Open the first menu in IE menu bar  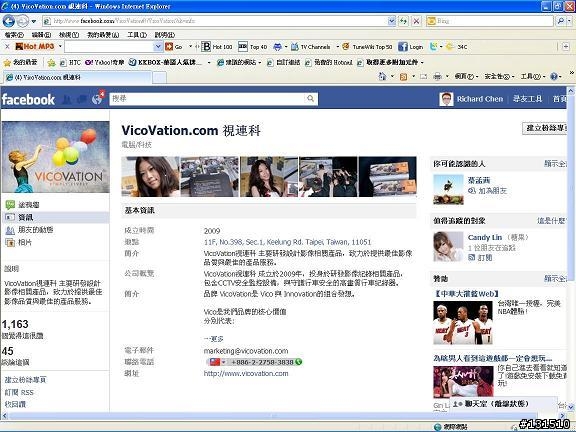pos(14,35)
